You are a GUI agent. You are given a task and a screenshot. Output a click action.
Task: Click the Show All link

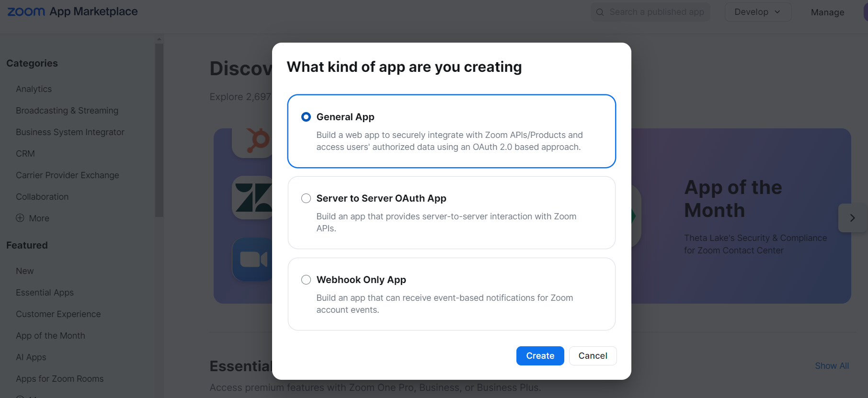(x=832, y=365)
